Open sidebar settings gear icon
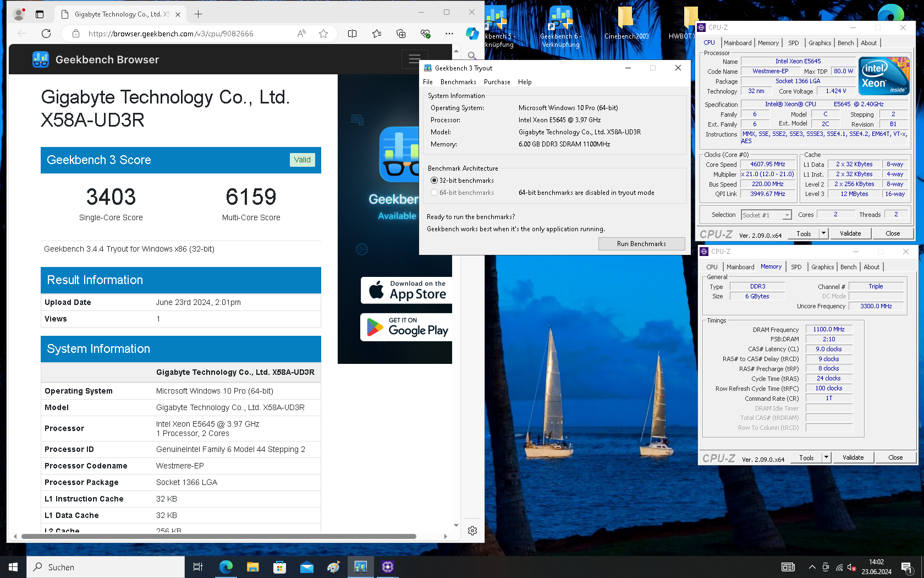This screenshot has height=578, width=924. tap(472, 531)
